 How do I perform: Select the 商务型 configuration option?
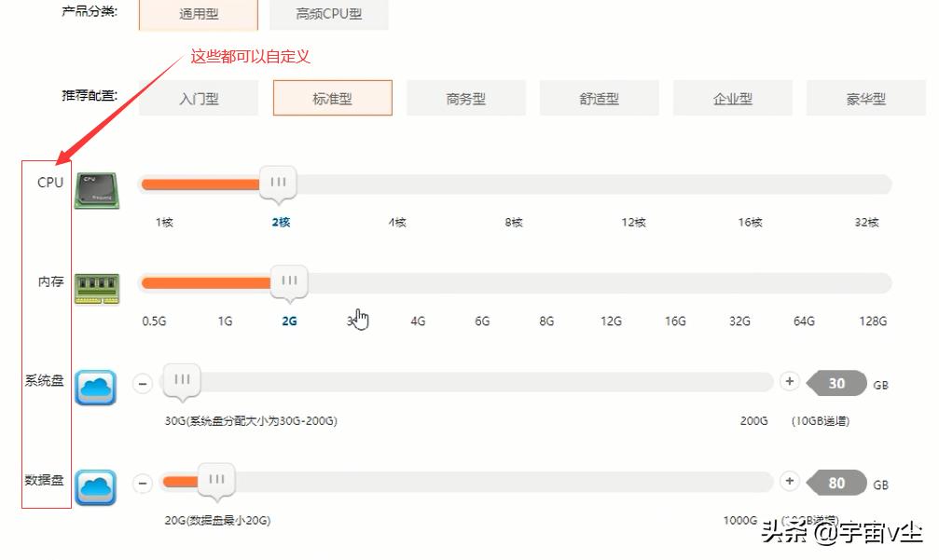465,97
